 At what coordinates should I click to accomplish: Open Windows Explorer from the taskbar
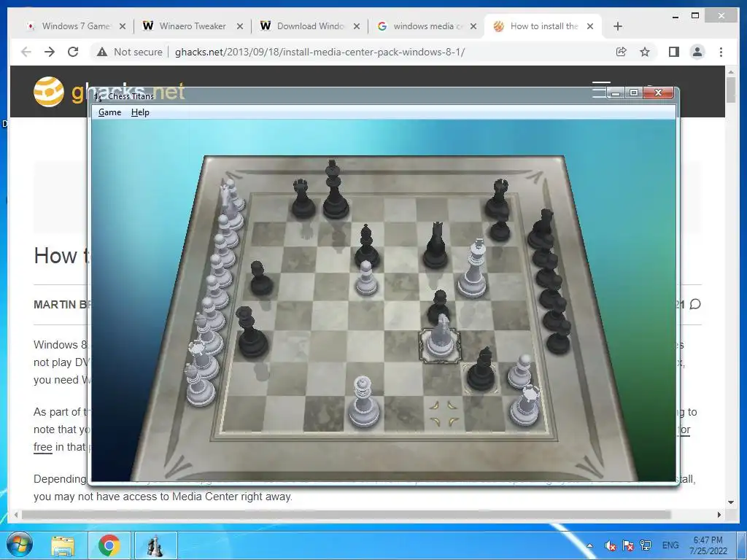[x=63, y=545]
